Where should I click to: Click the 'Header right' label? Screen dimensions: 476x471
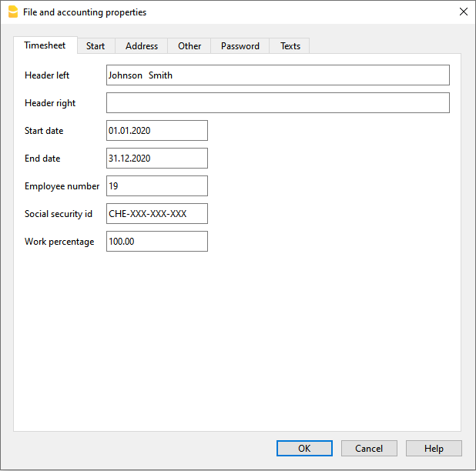pyautogui.click(x=50, y=103)
